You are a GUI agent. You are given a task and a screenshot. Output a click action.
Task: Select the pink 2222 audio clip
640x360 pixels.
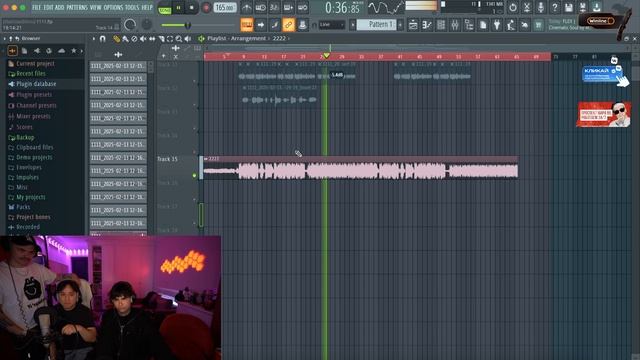[x=361, y=167]
